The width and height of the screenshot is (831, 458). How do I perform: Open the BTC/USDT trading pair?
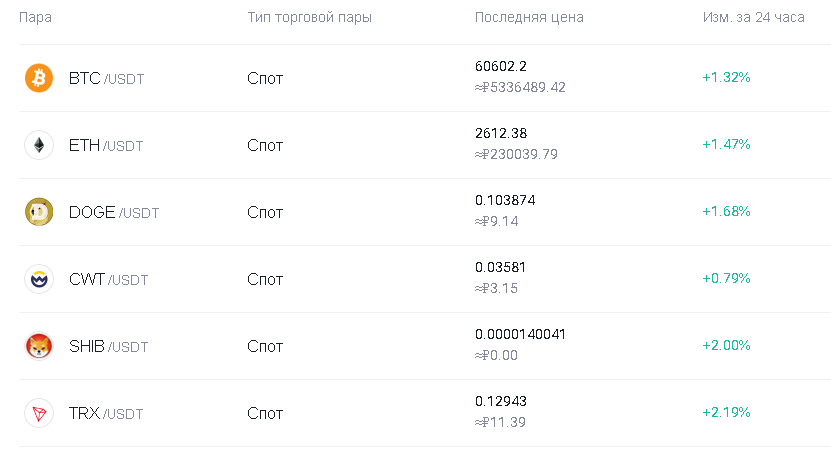[x=107, y=78]
